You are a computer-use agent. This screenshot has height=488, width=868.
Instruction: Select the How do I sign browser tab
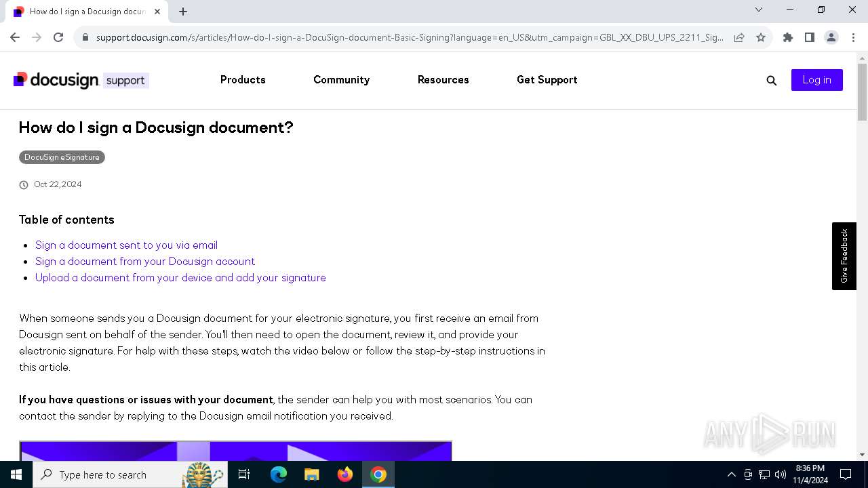point(87,11)
